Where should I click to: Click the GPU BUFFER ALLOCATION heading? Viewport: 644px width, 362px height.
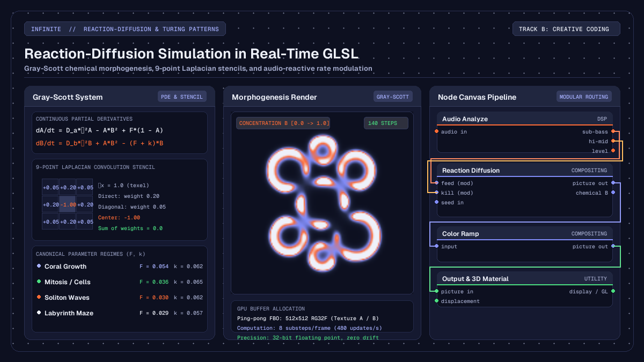coord(271,308)
